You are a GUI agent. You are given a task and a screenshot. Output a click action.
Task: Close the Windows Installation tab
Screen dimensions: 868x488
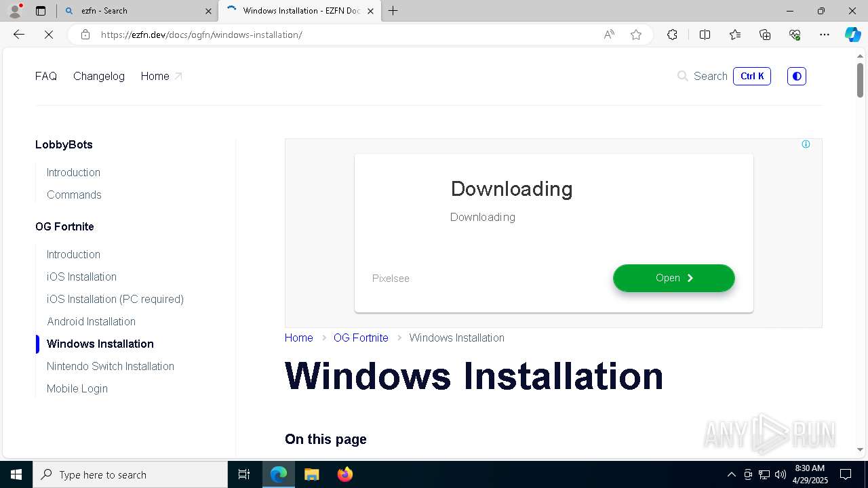(x=370, y=11)
